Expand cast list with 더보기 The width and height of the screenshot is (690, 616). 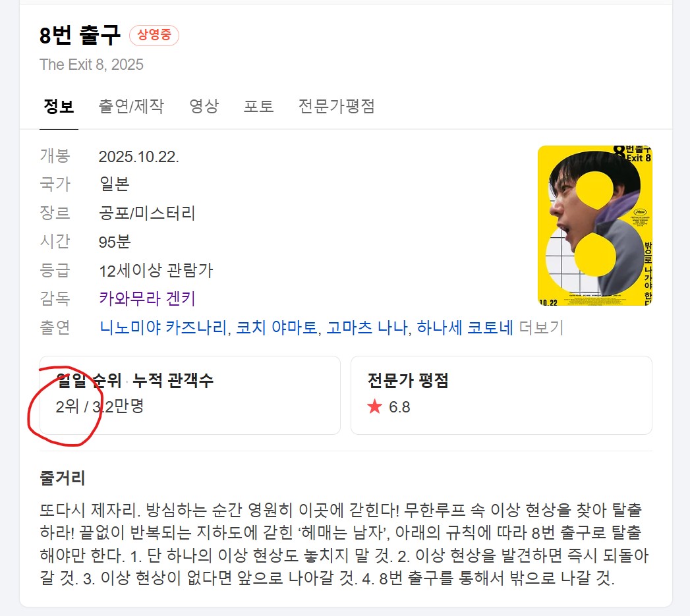pyautogui.click(x=541, y=327)
